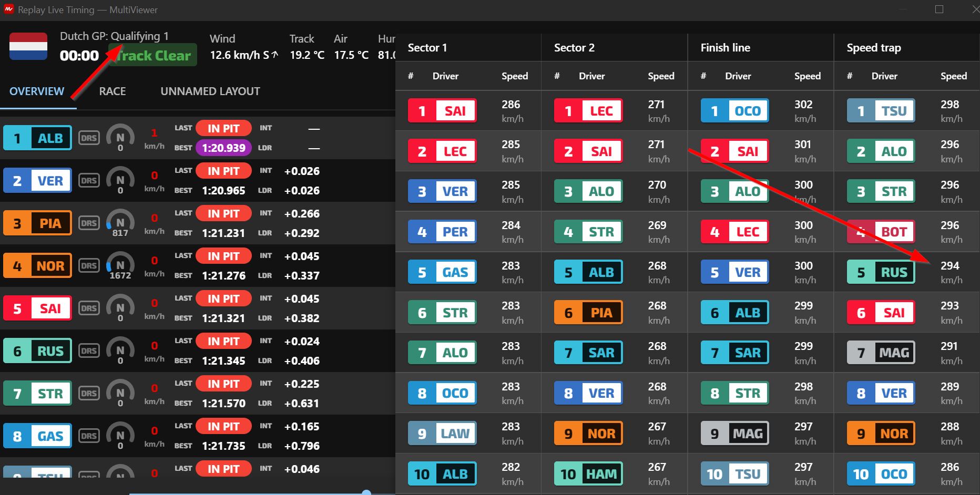The image size is (980, 495).
Task: Click the DRS indicator for ALB
Action: (x=89, y=138)
